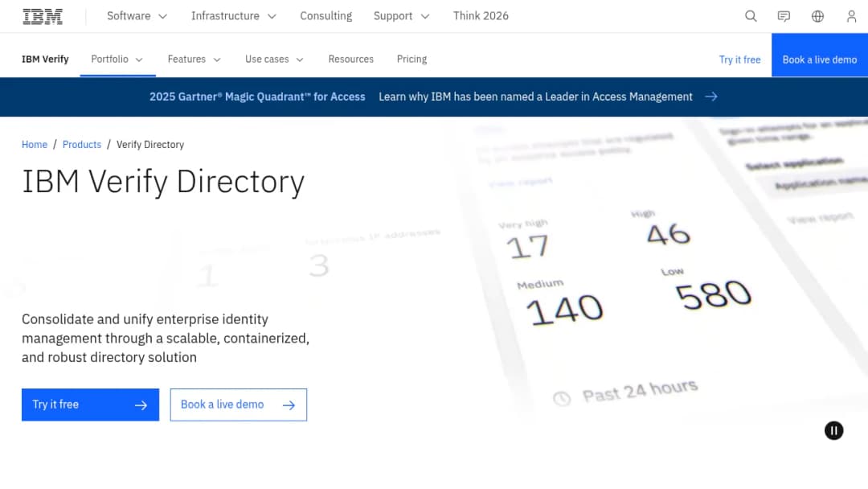Pause the hero background video
868x489 pixels.
pos(833,430)
